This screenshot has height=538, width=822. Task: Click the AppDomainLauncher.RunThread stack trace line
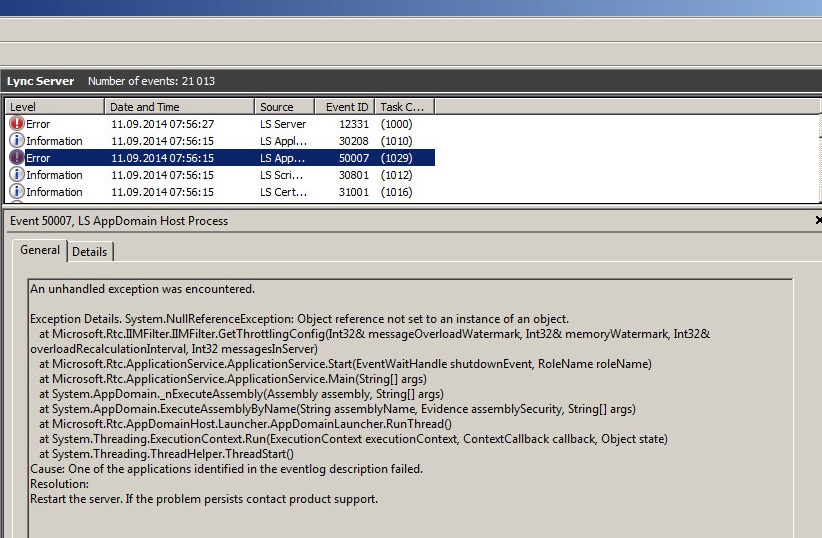tap(245, 424)
